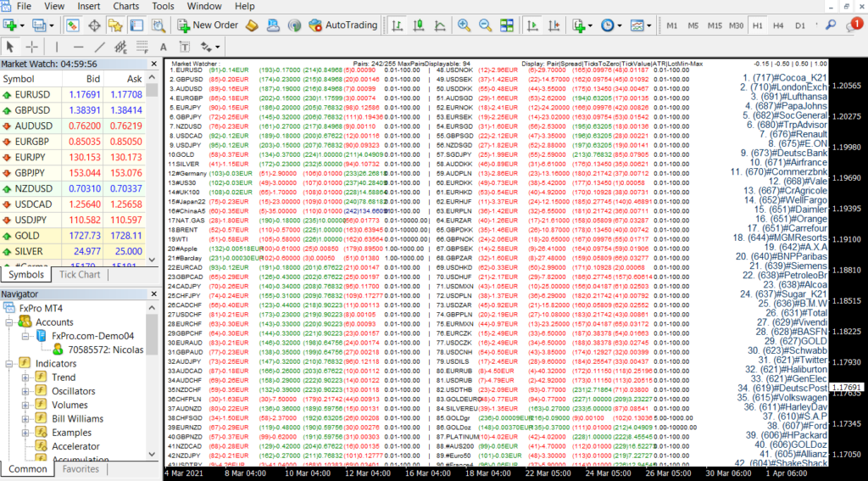Launch MetaEditor via the gold book icon
Image resolution: width=868 pixels, height=481 pixels.
coord(253,25)
